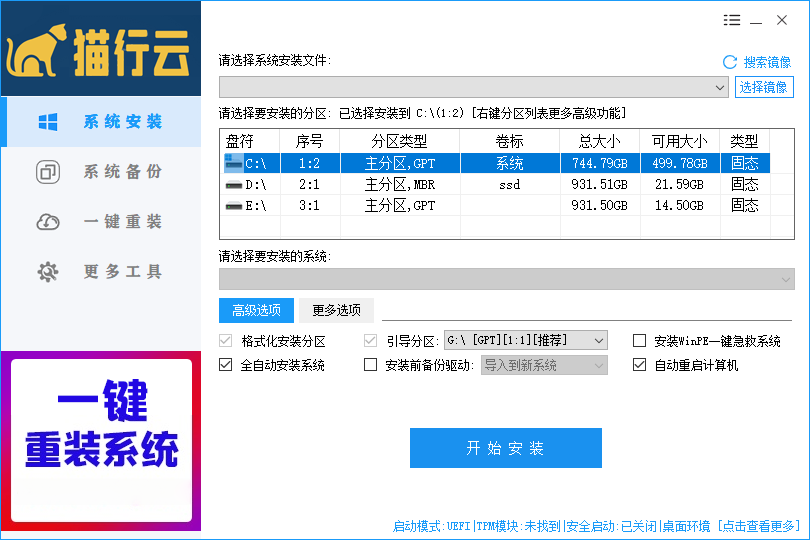Switch to the 更多选项 tab

(336, 310)
